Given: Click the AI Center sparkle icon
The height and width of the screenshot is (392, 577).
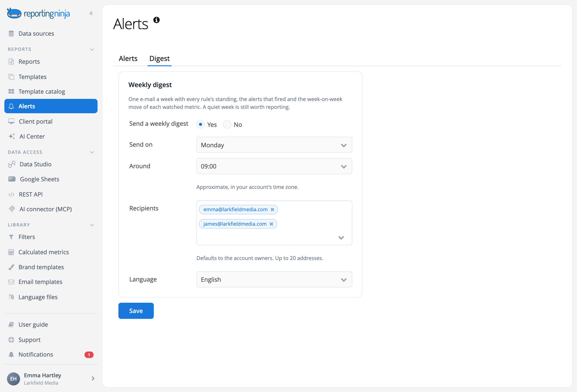Looking at the screenshot, I should click(x=12, y=136).
